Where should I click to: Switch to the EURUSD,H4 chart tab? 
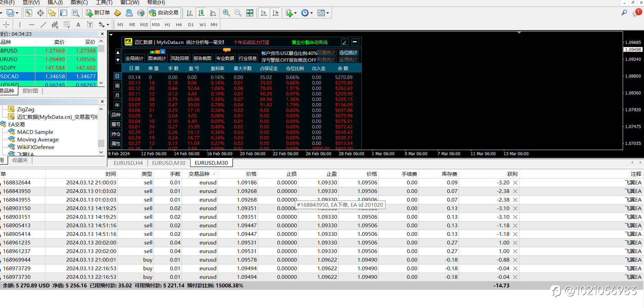tap(128, 163)
